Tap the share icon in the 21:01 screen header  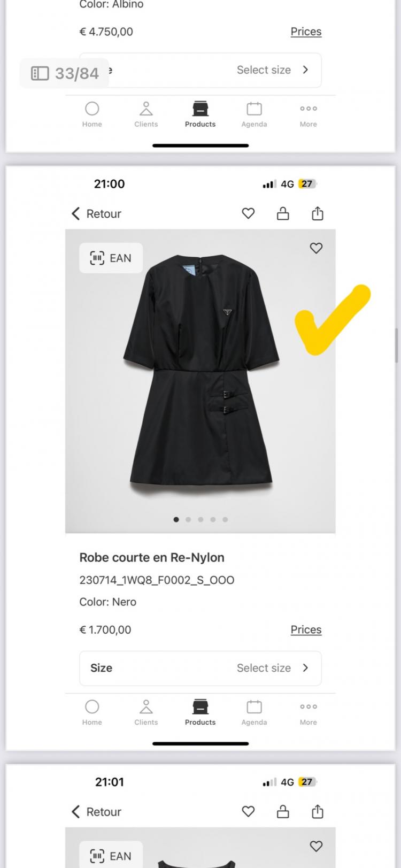pyautogui.click(x=318, y=811)
